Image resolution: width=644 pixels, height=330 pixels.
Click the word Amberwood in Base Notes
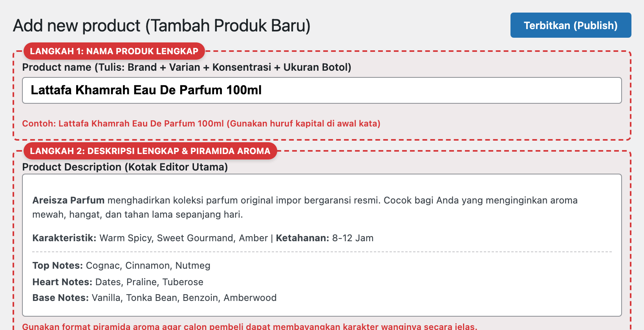[250, 298]
